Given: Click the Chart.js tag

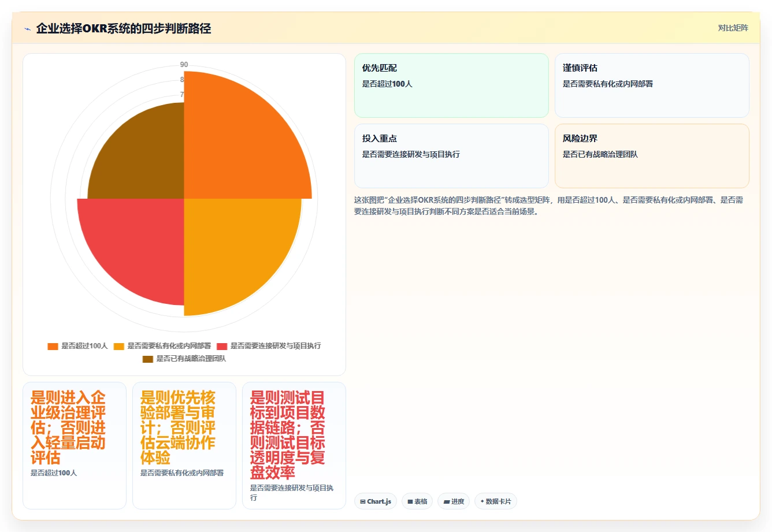Looking at the screenshot, I should coord(376,501).
